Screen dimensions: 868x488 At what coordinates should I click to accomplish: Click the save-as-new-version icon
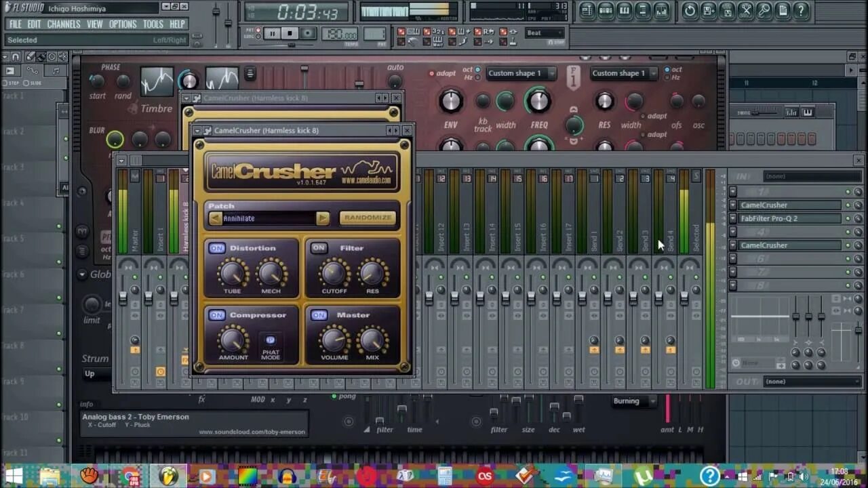point(708,10)
